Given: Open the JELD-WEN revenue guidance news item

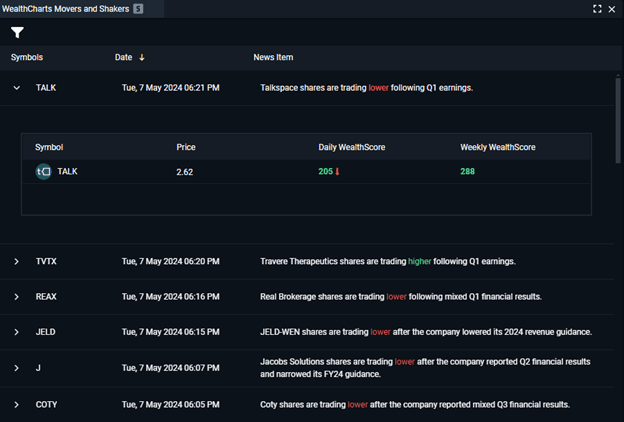Looking at the screenshot, I should (x=426, y=332).
